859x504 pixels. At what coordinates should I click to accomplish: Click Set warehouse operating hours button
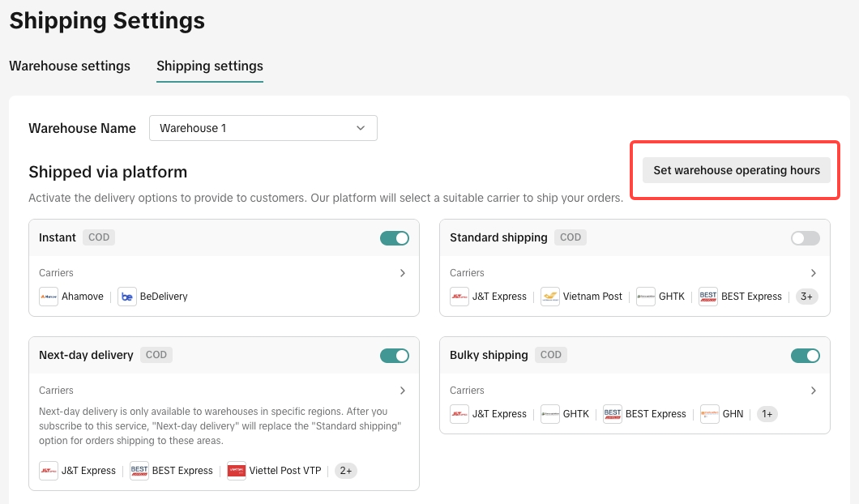tap(737, 170)
